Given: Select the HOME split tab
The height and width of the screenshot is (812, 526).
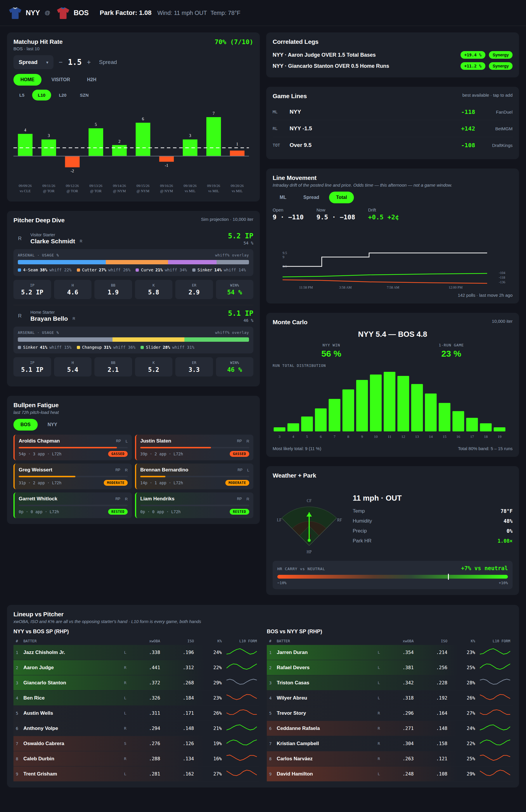Looking at the screenshot, I should pos(27,79).
